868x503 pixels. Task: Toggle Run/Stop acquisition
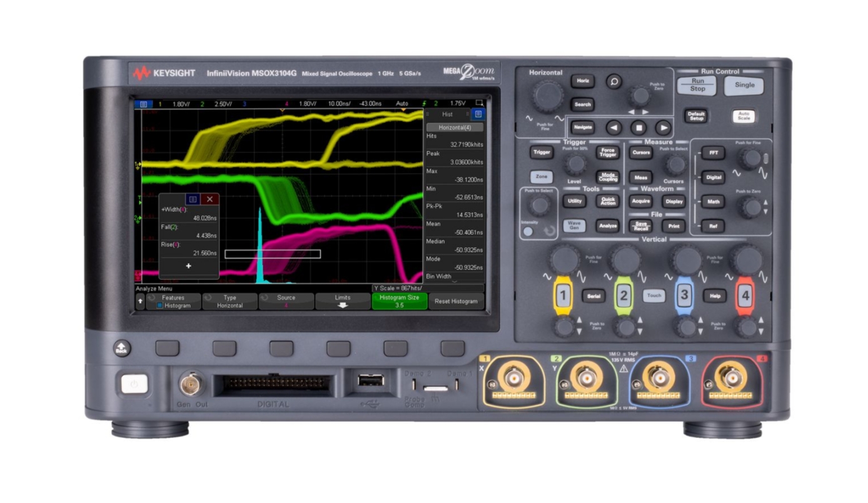pos(696,86)
